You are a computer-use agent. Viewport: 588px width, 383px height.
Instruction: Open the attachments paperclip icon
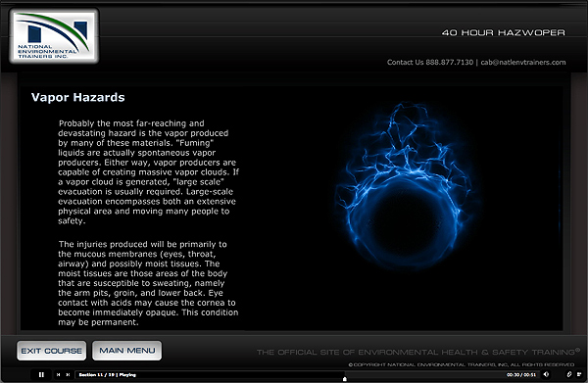(x=568, y=374)
